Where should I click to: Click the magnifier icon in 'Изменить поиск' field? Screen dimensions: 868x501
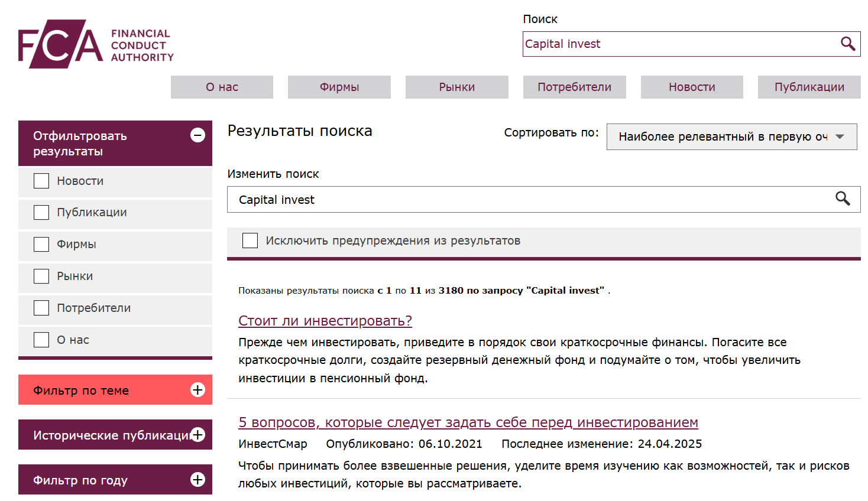click(843, 199)
